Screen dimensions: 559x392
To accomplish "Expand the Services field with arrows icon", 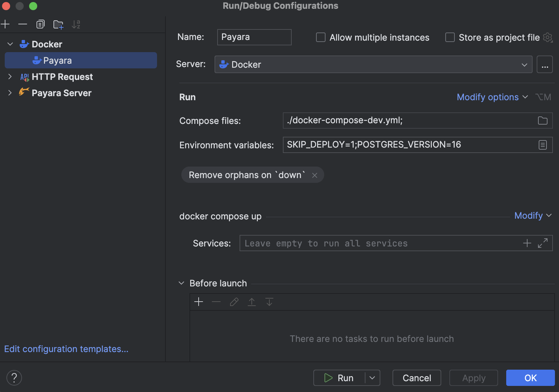I will coord(543,243).
